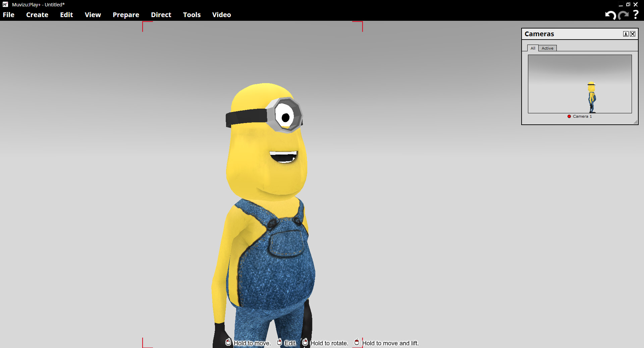The image size is (644, 348).
Task: Select the Camera 1 preview thumbnail
Action: tap(580, 84)
